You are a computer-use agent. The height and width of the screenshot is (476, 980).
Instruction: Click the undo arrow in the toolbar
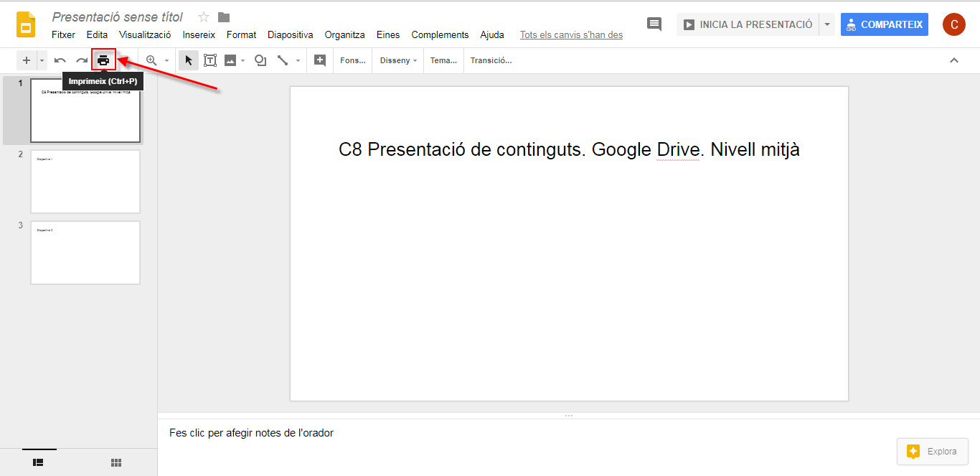coord(60,60)
